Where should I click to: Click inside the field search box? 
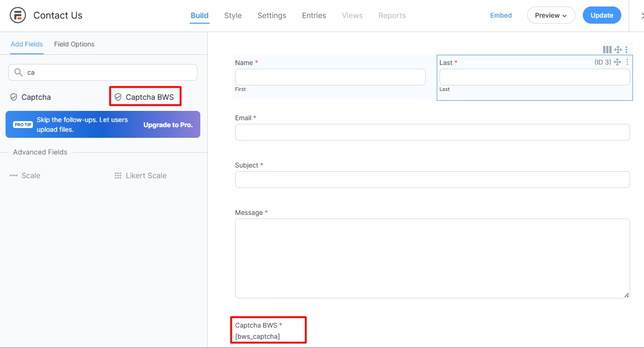[102, 72]
